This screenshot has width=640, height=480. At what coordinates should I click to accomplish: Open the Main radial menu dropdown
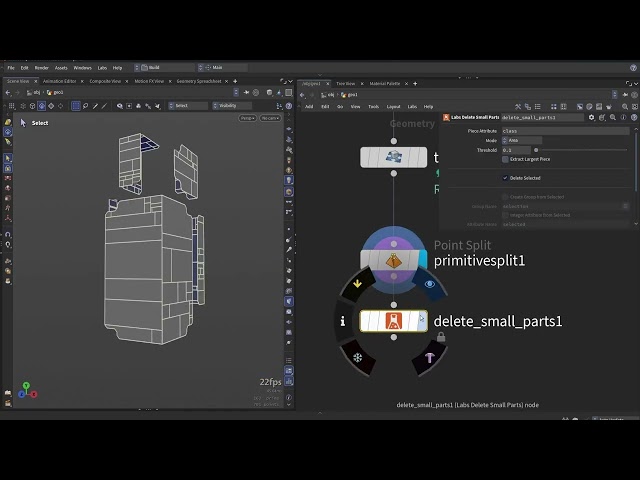(x=223, y=67)
